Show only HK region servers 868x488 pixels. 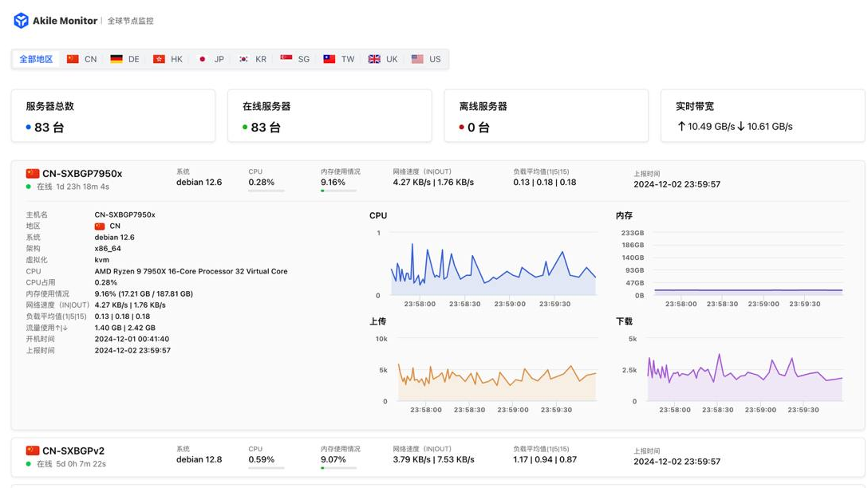point(168,59)
